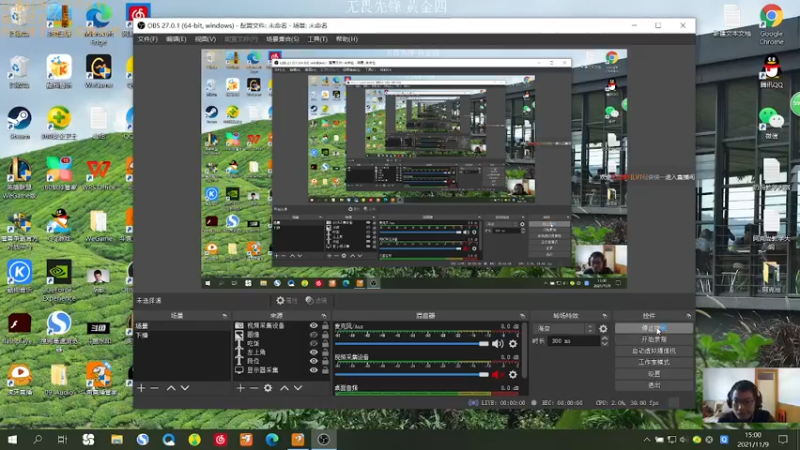Pop out the 转场特效 dock panel
Viewport: 800px width, 450px height.
[605, 316]
